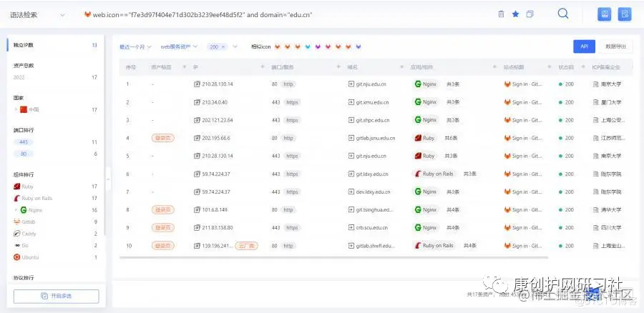Select the last blue-purple similar icon

point(358,46)
